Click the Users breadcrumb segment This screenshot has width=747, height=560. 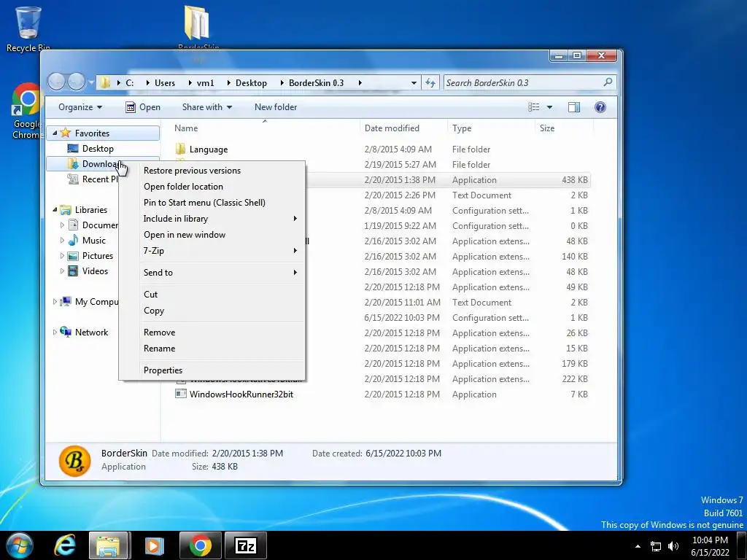click(165, 83)
